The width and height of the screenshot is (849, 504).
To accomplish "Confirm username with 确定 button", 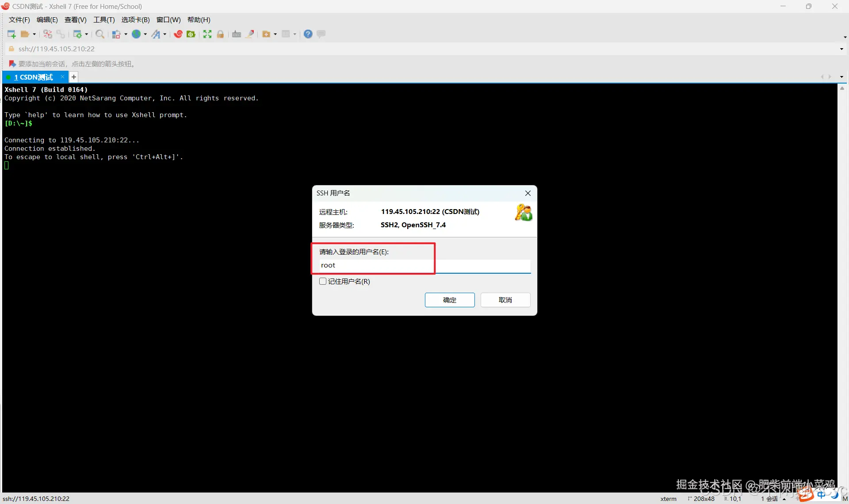I will [449, 300].
